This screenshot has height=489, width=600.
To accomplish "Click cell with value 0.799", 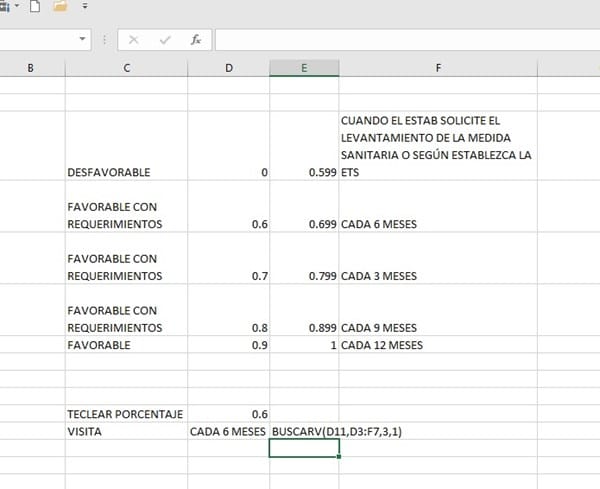I will click(x=304, y=258).
